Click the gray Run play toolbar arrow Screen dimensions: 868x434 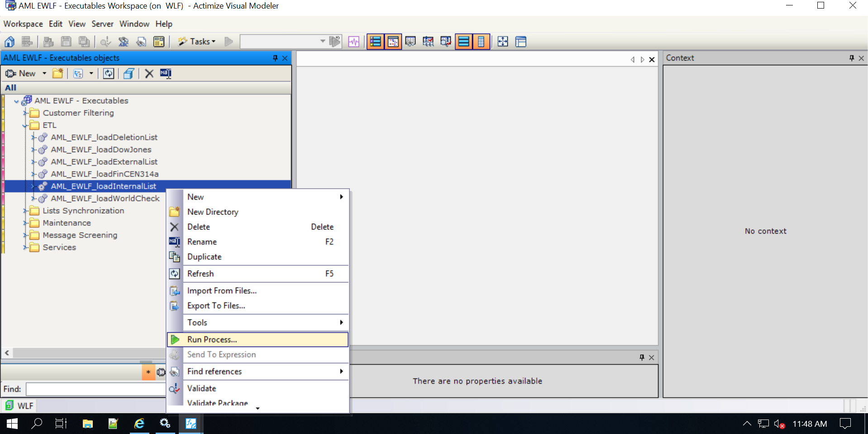click(x=229, y=42)
